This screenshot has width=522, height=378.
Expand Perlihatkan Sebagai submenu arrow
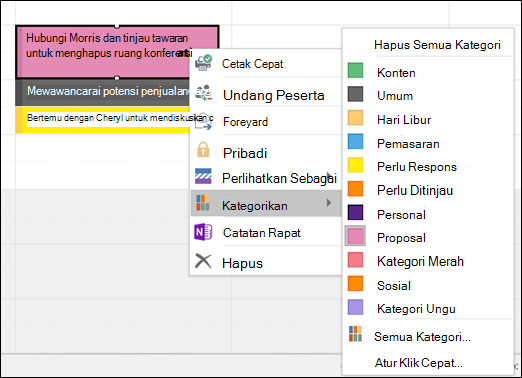point(329,176)
